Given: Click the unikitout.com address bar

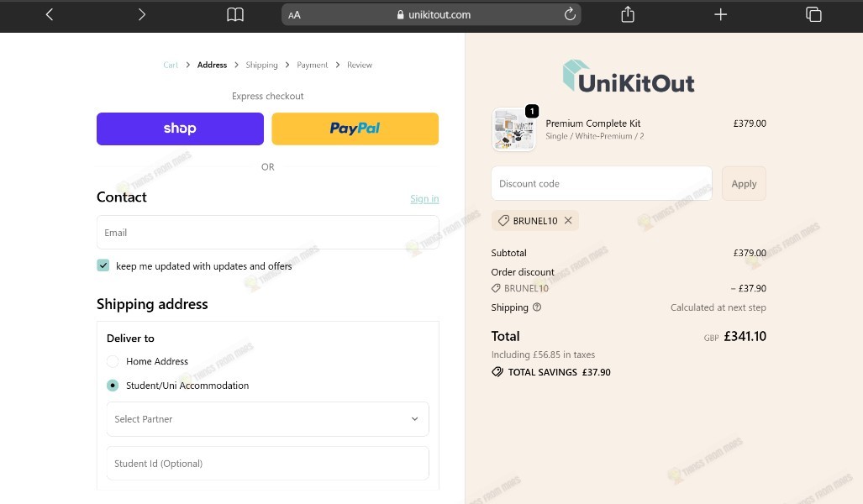Looking at the screenshot, I should coord(432,15).
